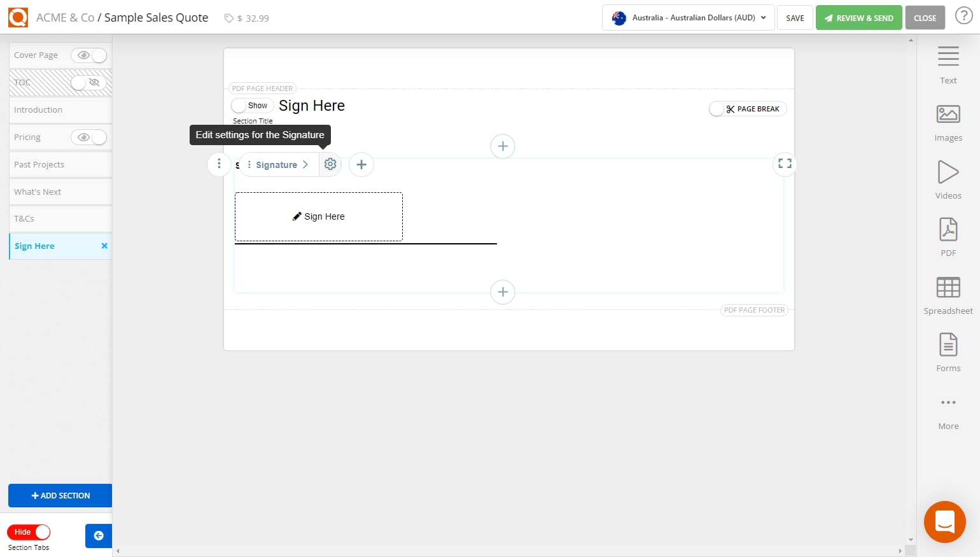Viewport: 980px width, 557px height.
Task: Enable the Show toggle for Section Title
Action: (x=251, y=105)
